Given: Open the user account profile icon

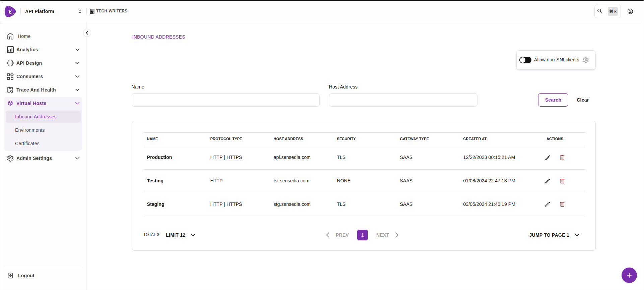Looking at the screenshot, I should (630, 11).
